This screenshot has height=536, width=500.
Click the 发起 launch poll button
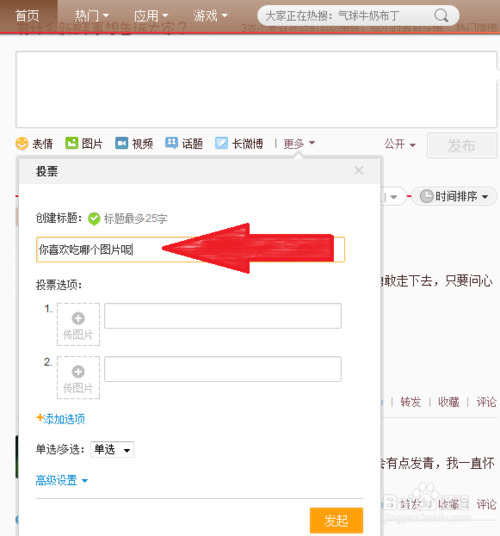pyautogui.click(x=336, y=520)
